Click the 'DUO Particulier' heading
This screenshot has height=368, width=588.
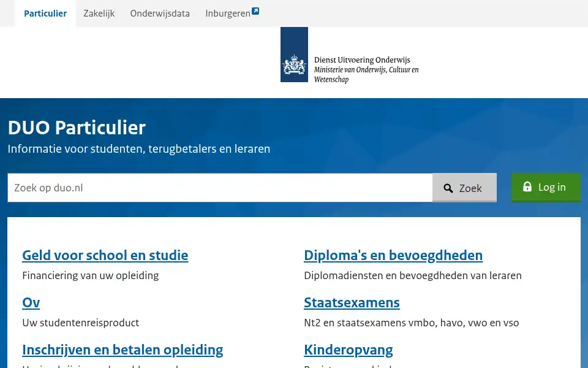tap(77, 128)
